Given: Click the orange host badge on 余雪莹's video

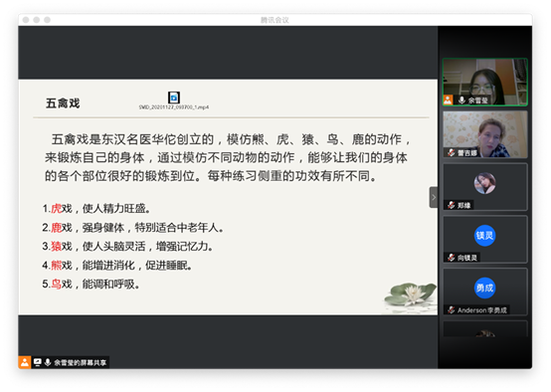Looking at the screenshot, I should tap(448, 100).
